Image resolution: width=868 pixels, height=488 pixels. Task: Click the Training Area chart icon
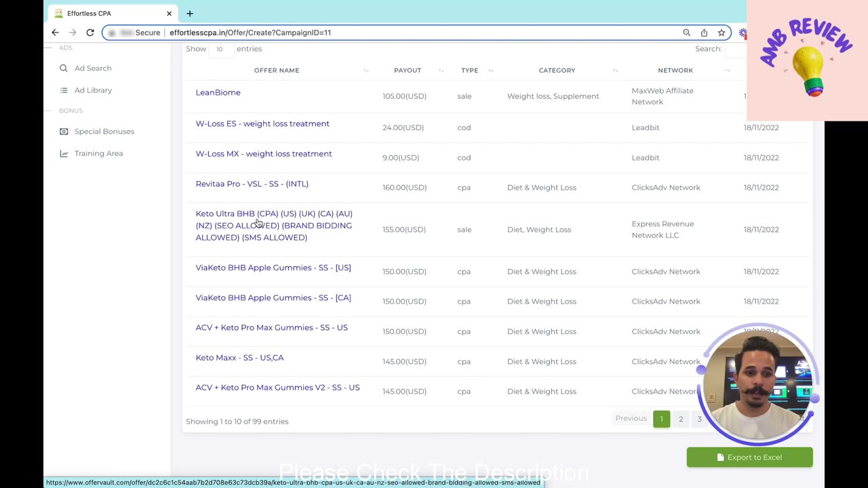click(x=64, y=153)
